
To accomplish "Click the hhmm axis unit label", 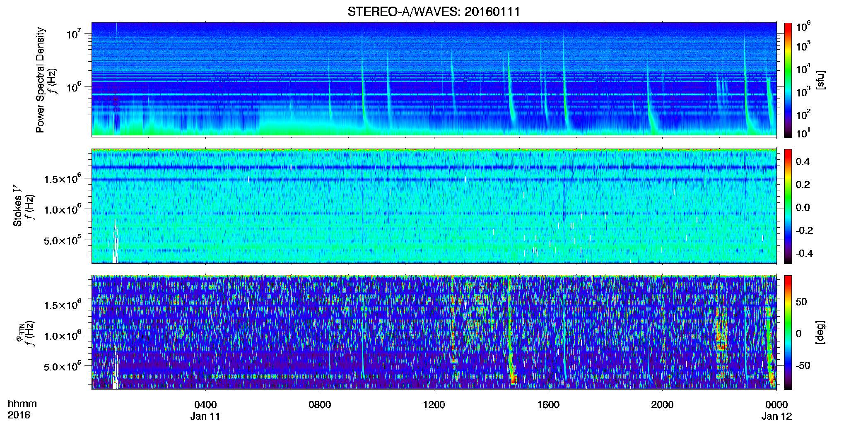I will click(x=22, y=404).
